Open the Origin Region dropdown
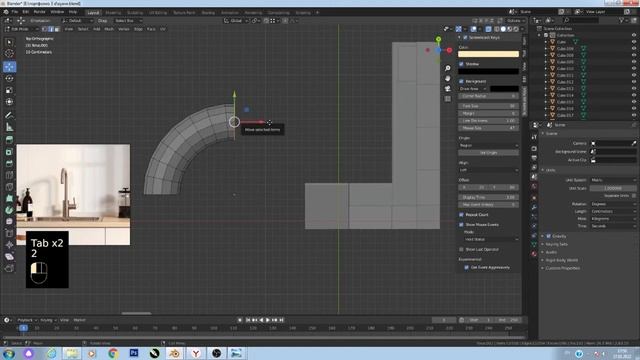This screenshot has width=640, height=360. pyautogui.click(x=489, y=145)
